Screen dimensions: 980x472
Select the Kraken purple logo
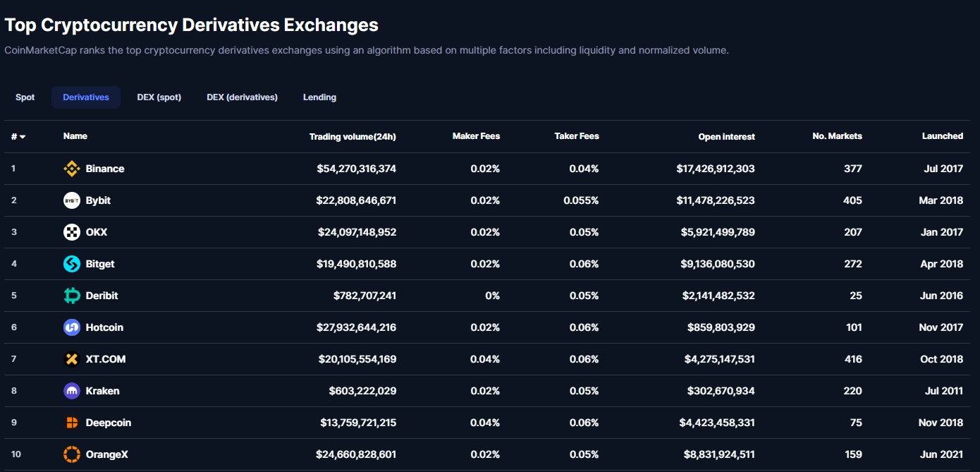pos(71,391)
